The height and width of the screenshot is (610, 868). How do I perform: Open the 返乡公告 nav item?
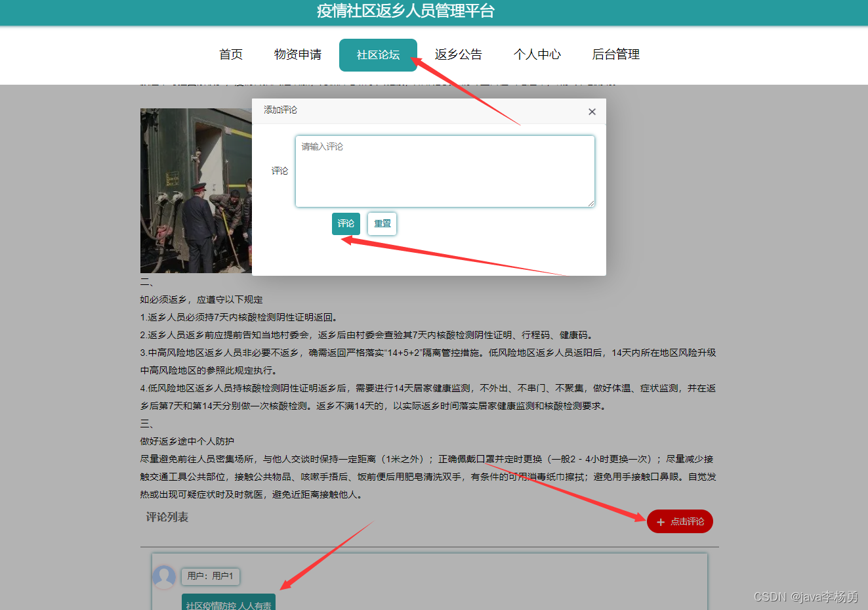tap(459, 54)
